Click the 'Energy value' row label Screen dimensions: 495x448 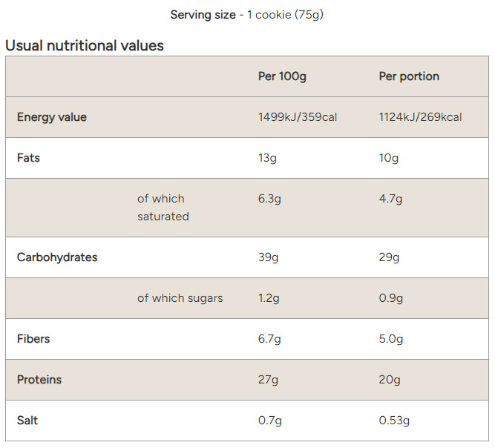52,117
